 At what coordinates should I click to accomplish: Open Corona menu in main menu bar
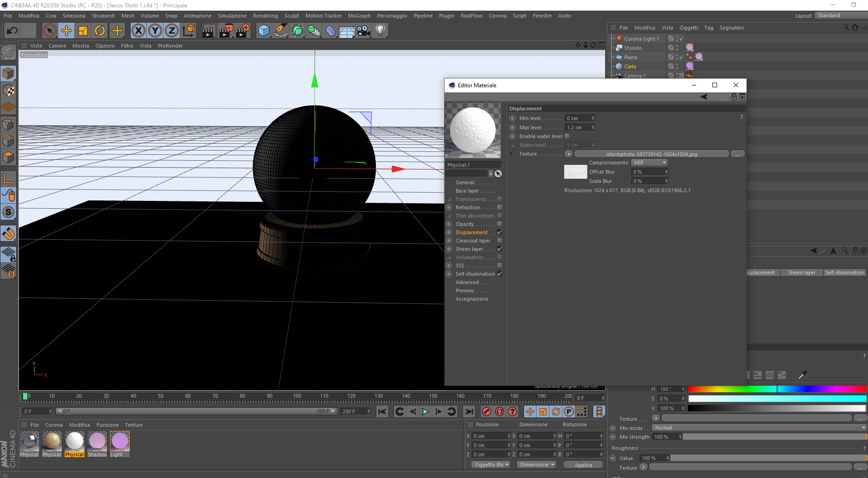click(498, 16)
